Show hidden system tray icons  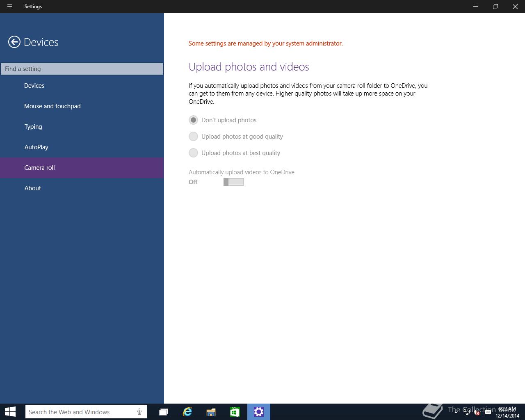point(456,412)
